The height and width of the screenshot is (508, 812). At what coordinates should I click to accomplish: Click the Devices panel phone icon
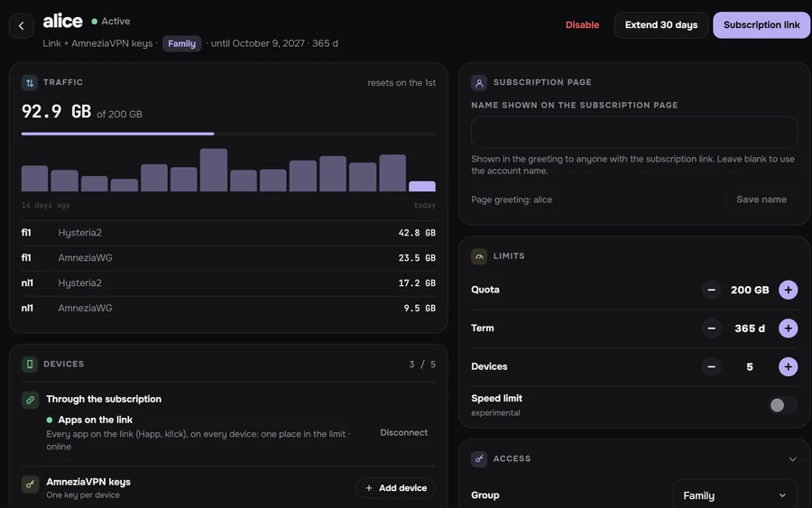point(30,364)
